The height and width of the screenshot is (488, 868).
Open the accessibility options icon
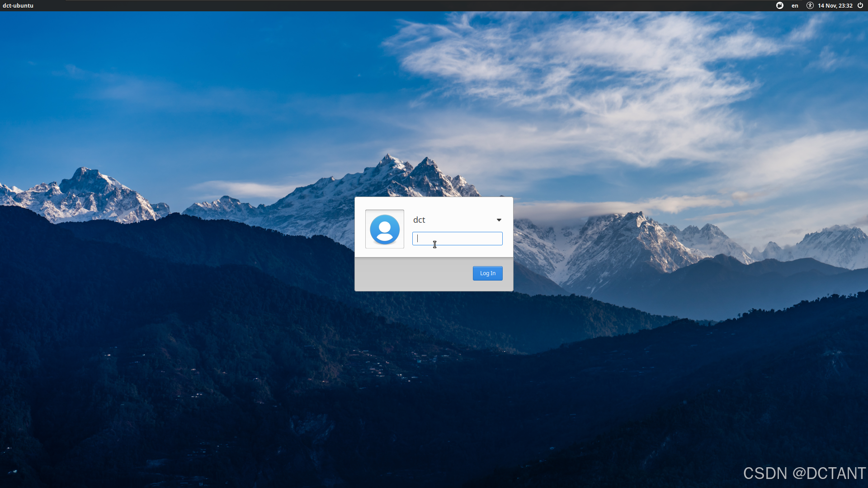(810, 5)
